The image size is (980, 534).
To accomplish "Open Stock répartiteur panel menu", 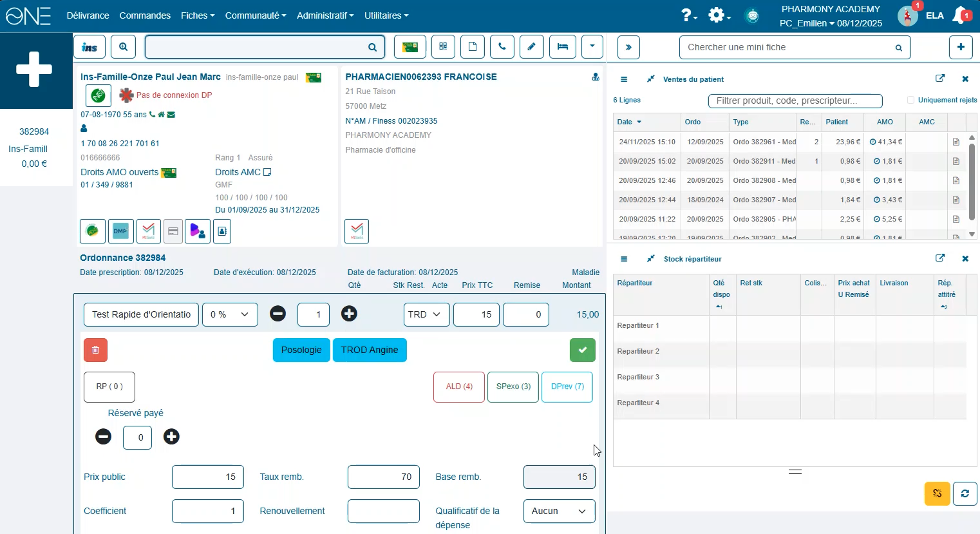I will 624,259.
